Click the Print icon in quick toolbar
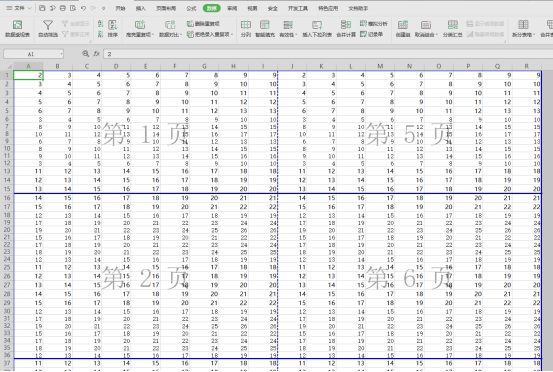 tap(62, 8)
